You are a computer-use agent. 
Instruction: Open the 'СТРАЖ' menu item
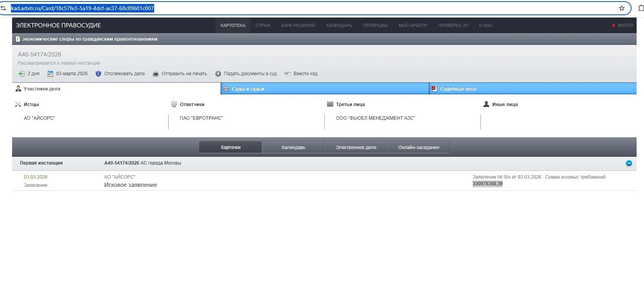[x=263, y=25]
